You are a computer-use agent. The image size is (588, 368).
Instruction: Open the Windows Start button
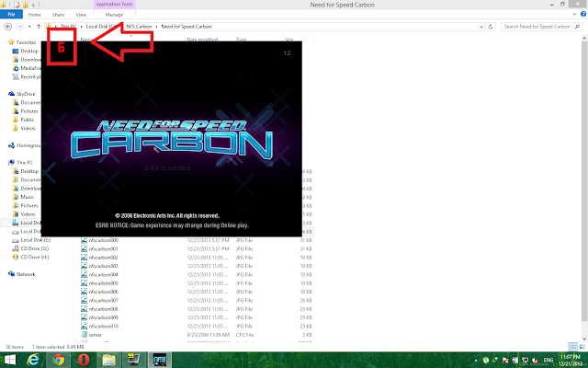[10, 360]
